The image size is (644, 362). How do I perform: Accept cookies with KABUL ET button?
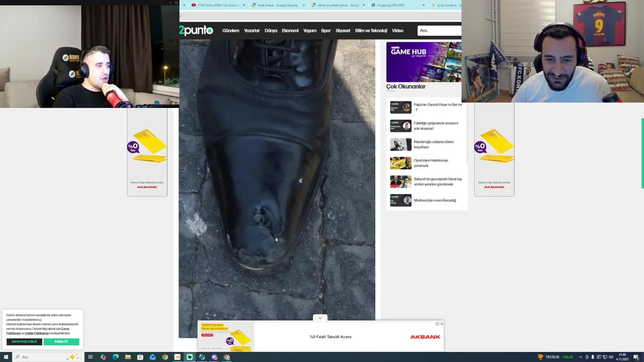[61, 342]
